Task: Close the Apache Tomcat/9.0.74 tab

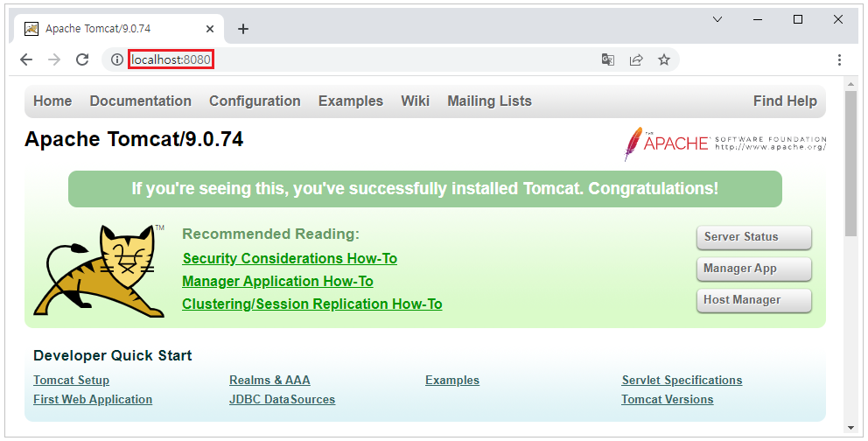Action: (210, 29)
